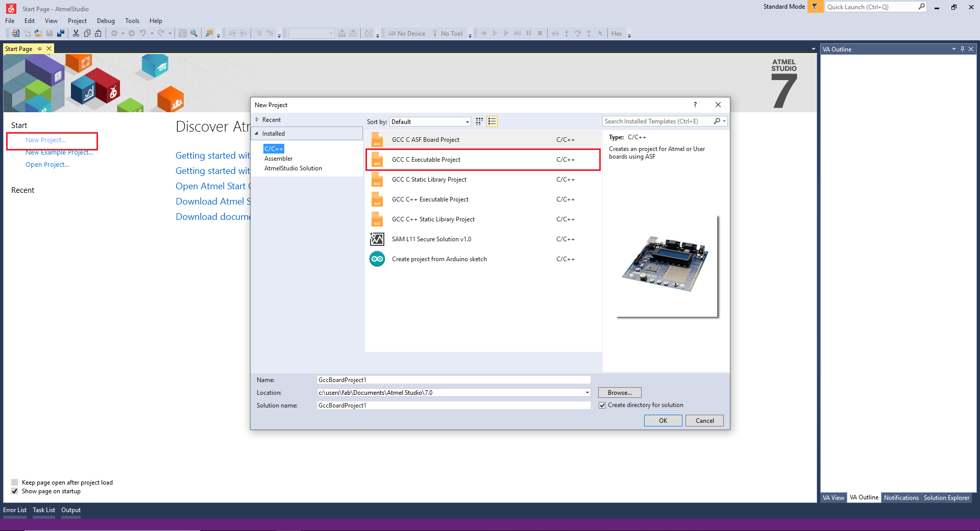Open the Project menu
The image size is (980, 531).
(x=77, y=21)
